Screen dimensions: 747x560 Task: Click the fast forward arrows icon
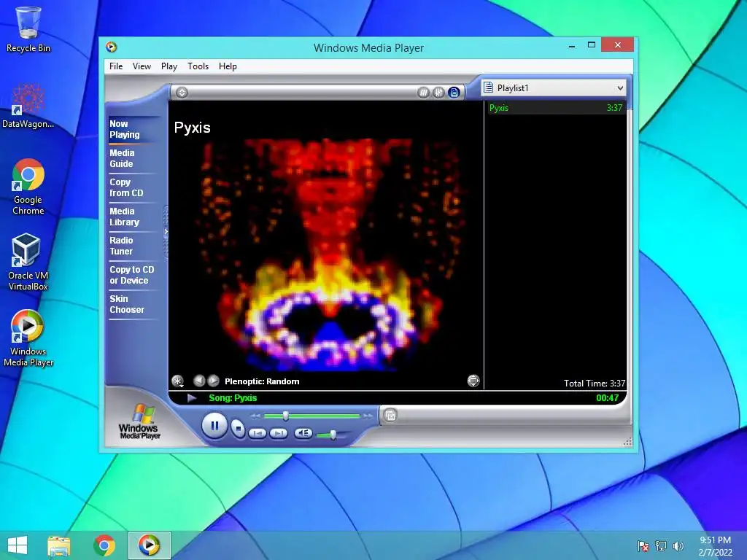[x=368, y=416]
